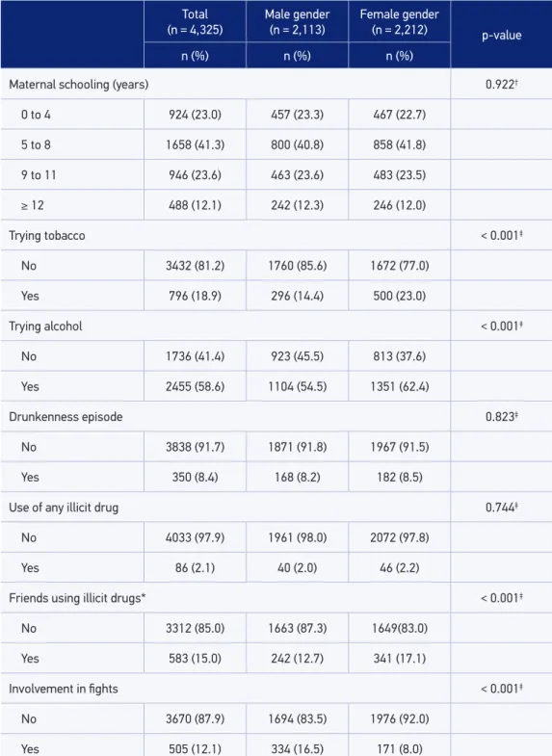Click the 0.744 p-value cell
The image size is (552, 756).
501,508
